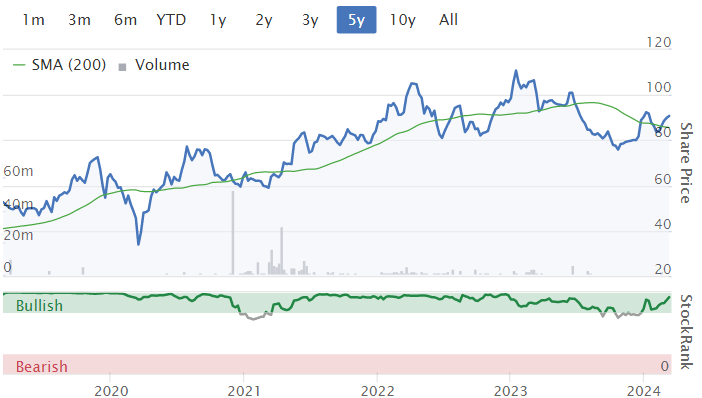Click the green SMA line legend marker
702x398 pixels.
coord(19,65)
